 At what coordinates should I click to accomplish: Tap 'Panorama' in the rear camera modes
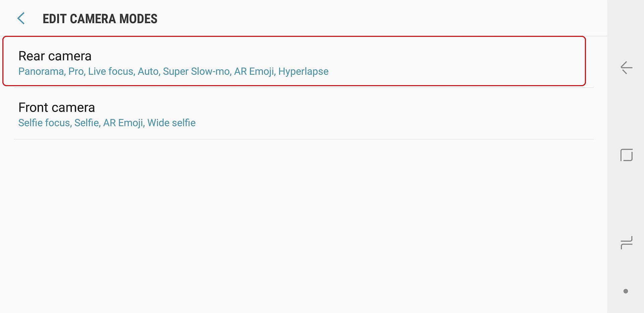(x=41, y=71)
